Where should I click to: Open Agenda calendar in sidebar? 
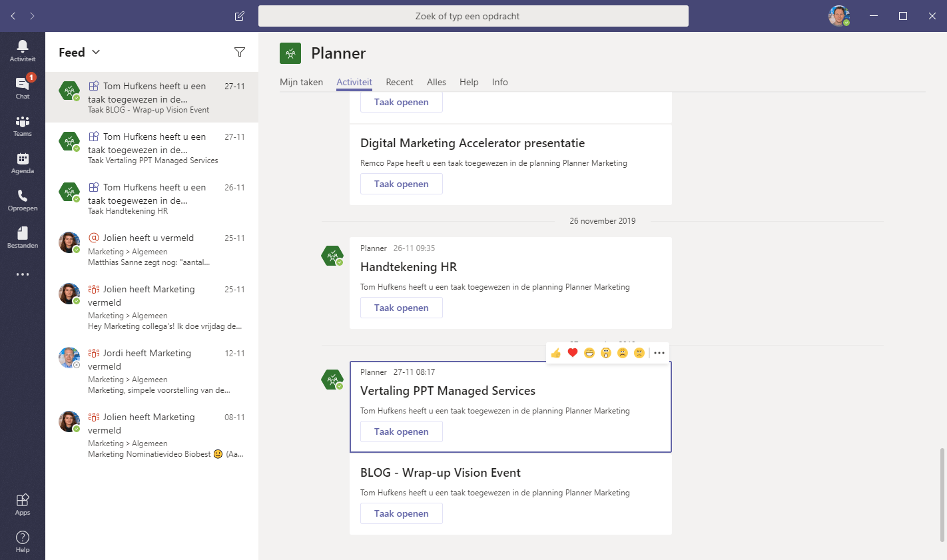23,162
